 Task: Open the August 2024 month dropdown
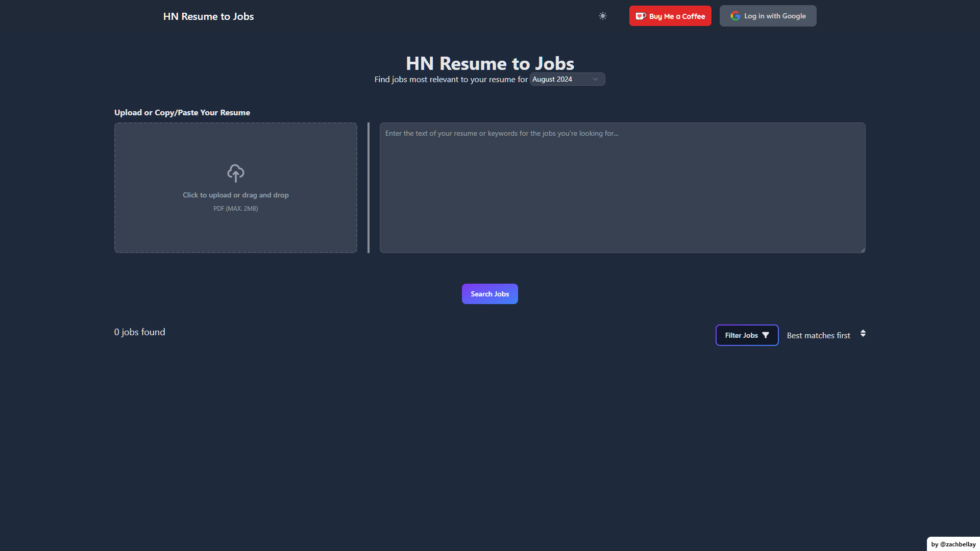567,79
